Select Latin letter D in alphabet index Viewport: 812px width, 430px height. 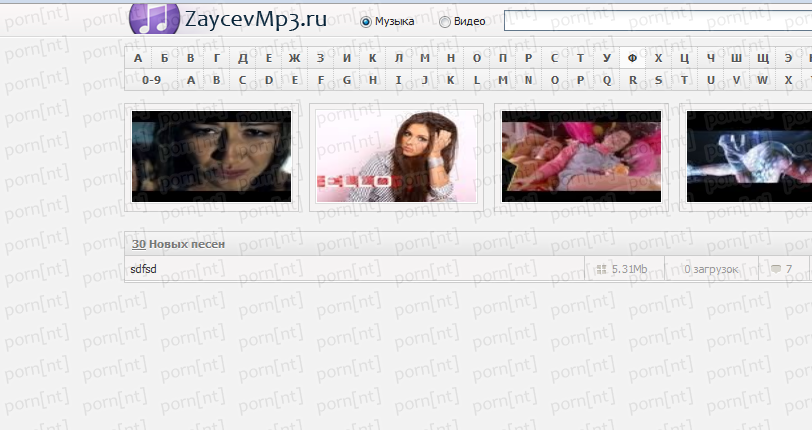tap(269, 80)
